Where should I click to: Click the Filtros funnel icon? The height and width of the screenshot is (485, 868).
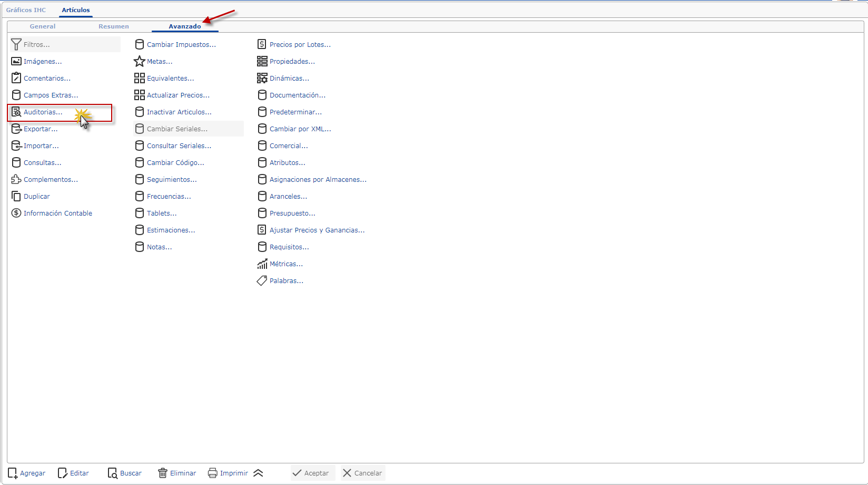click(x=16, y=45)
